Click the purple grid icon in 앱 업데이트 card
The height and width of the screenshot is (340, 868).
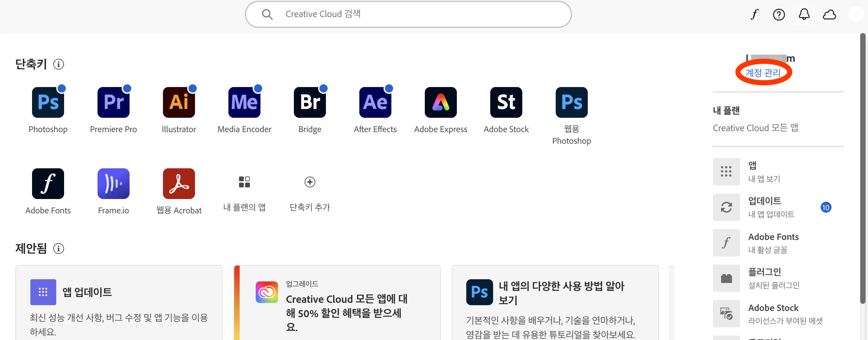(43, 292)
